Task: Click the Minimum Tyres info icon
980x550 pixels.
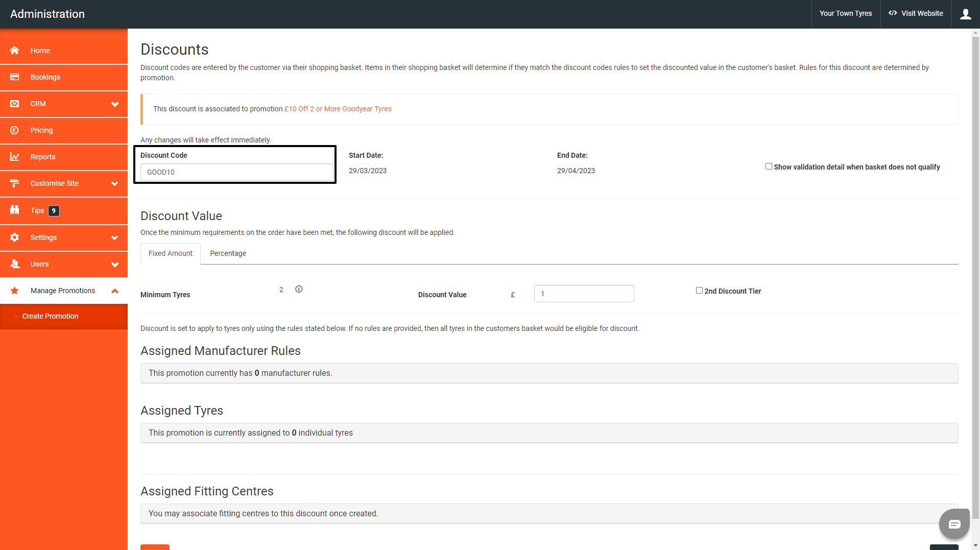Action: click(x=299, y=289)
